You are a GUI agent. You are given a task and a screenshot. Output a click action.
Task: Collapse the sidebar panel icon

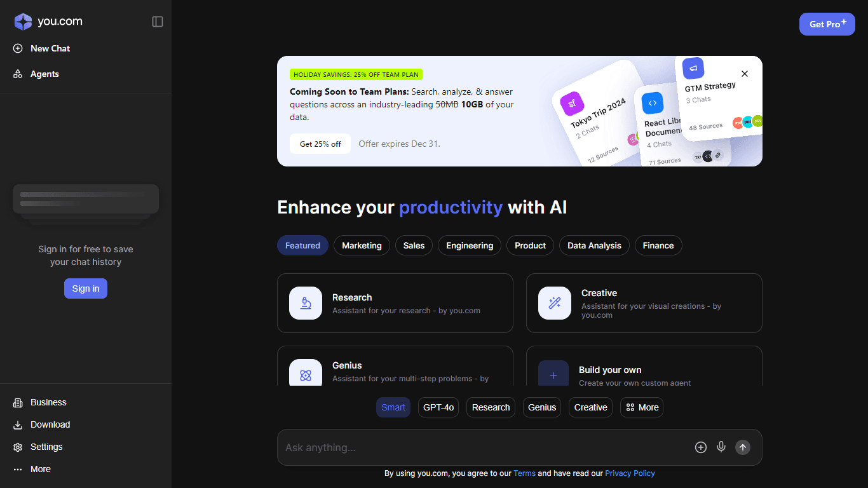158,22
